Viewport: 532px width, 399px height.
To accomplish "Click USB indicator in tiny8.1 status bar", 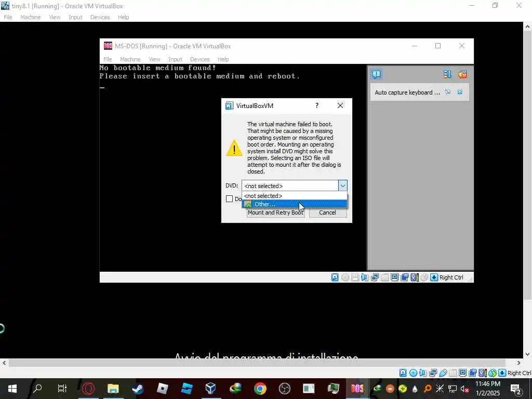I will [x=443, y=373].
